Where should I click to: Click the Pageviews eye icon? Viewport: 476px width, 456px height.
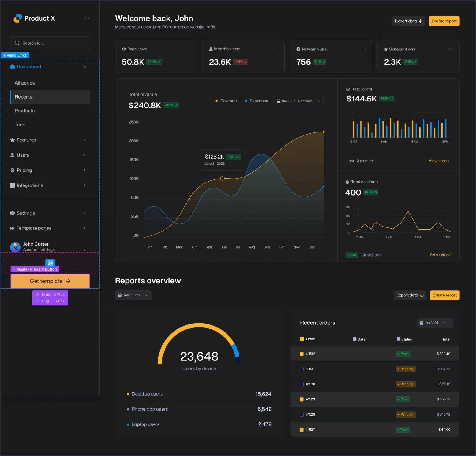[124, 49]
